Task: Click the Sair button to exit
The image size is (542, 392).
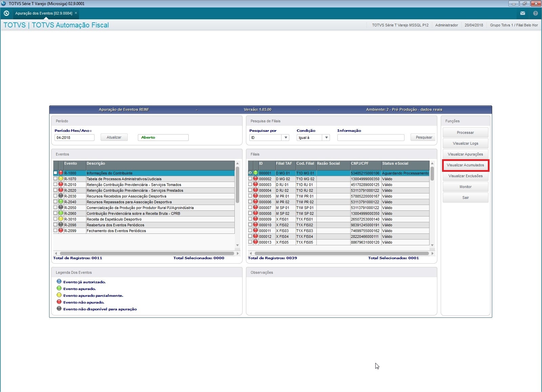Action: point(465,198)
